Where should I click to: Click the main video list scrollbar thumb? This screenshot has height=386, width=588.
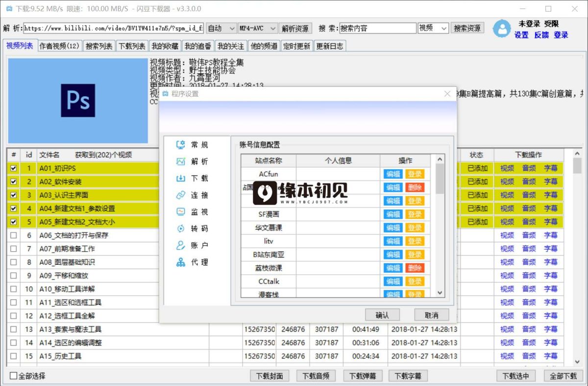(577, 166)
